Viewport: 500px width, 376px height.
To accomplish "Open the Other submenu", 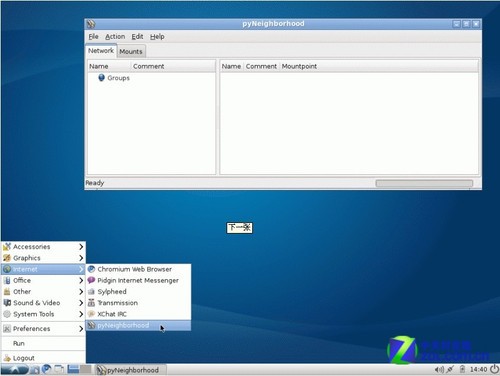I will [43, 292].
